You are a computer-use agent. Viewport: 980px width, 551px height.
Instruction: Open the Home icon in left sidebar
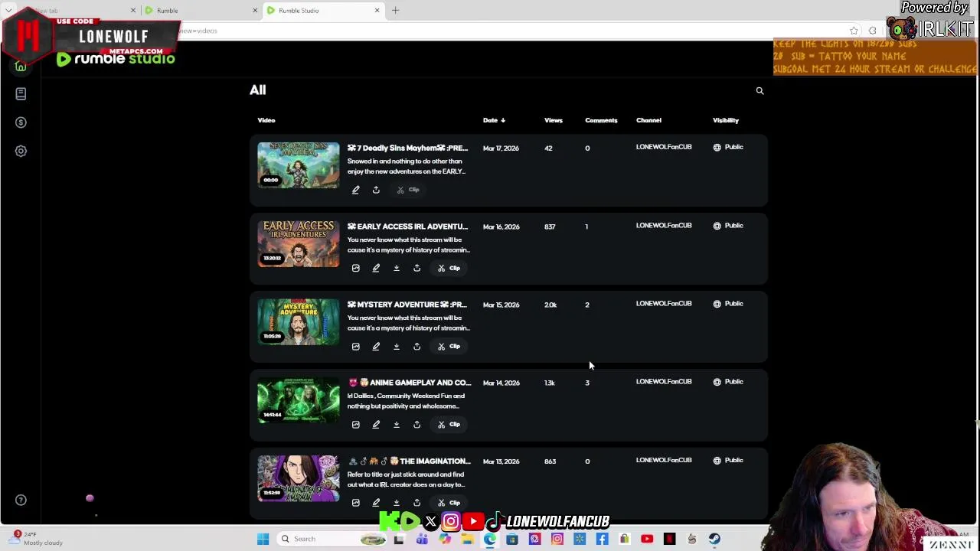coord(21,67)
